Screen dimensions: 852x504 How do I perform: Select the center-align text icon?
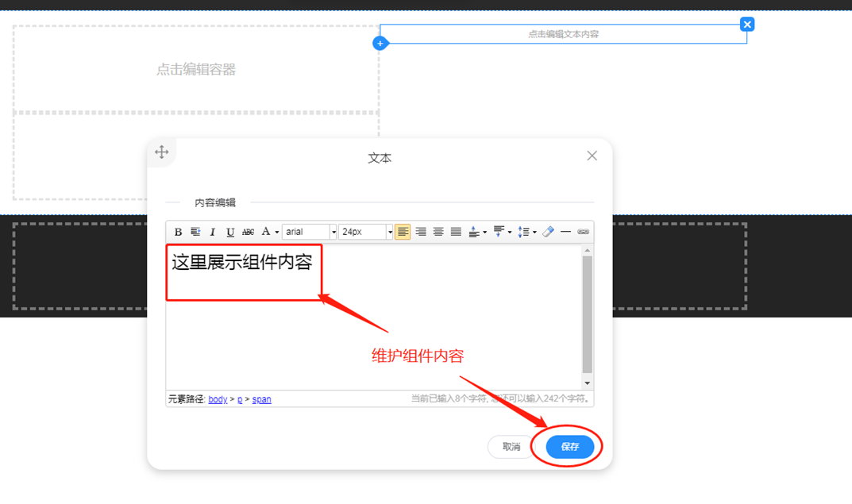[x=438, y=232]
